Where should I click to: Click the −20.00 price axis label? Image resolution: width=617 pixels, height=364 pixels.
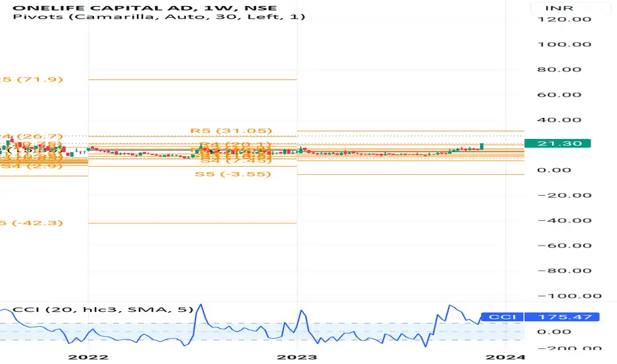pyautogui.click(x=564, y=196)
